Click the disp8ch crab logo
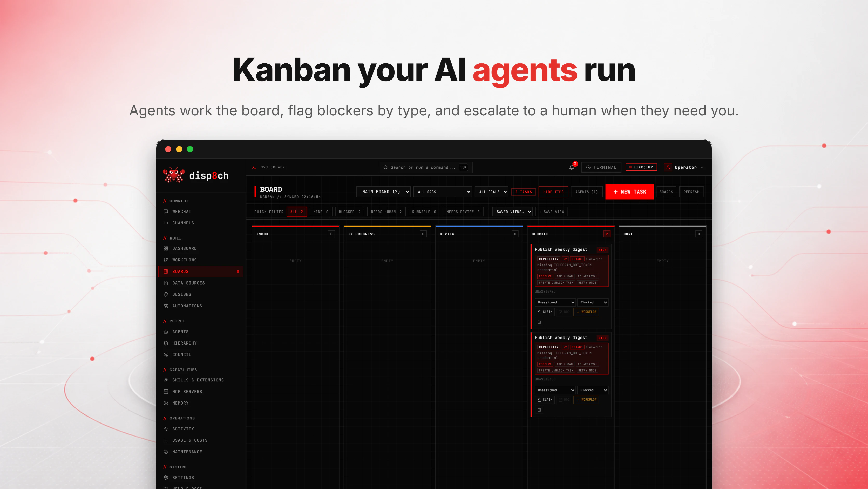 pyautogui.click(x=174, y=175)
